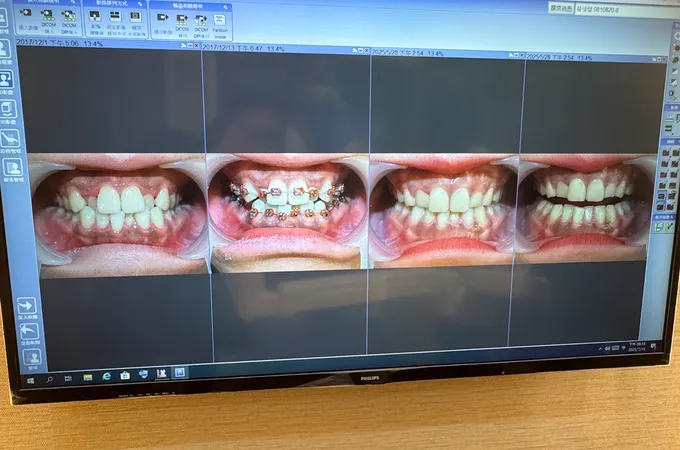Image resolution: width=680 pixels, height=450 pixels.
Task: Select the 2025/5/28 closed-bite teeth photo
Action: (x=443, y=211)
